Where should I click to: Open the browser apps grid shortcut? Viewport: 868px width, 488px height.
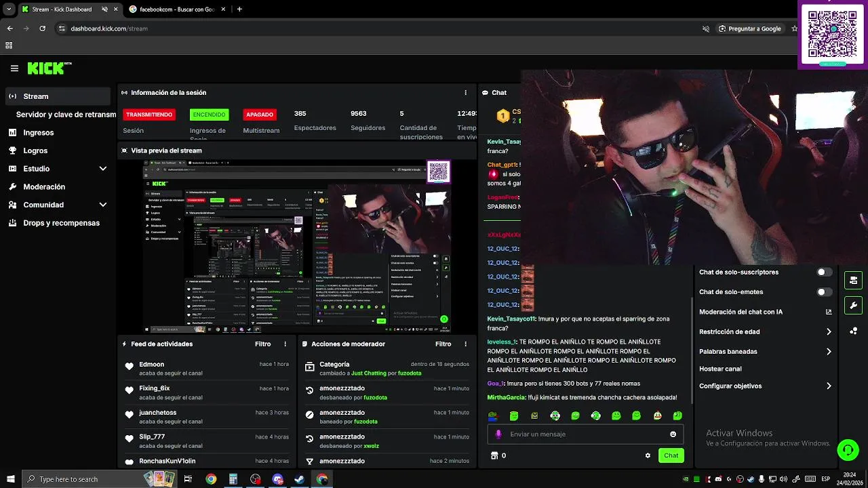[x=9, y=45]
